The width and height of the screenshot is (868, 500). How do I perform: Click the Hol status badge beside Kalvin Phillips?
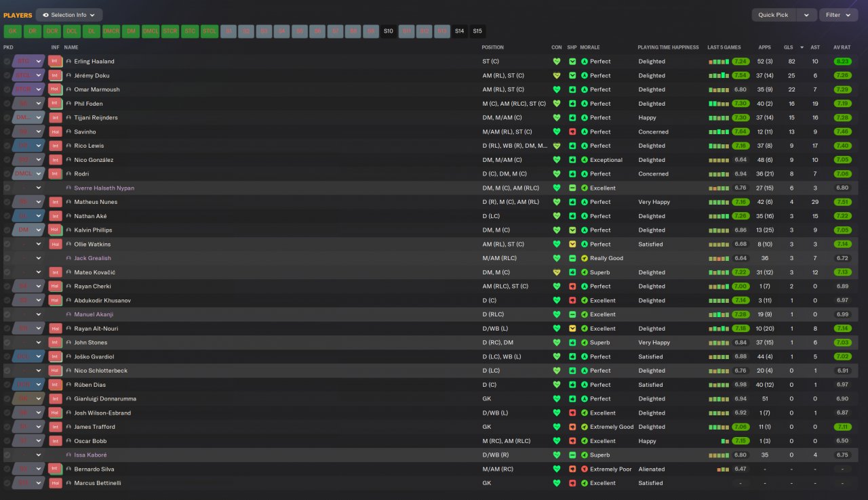click(x=56, y=230)
